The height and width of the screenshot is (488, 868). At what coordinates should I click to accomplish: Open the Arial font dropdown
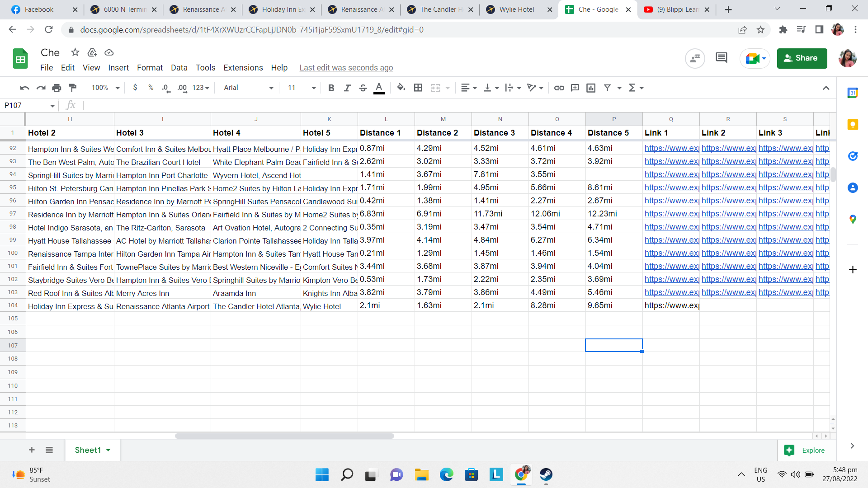pyautogui.click(x=249, y=88)
